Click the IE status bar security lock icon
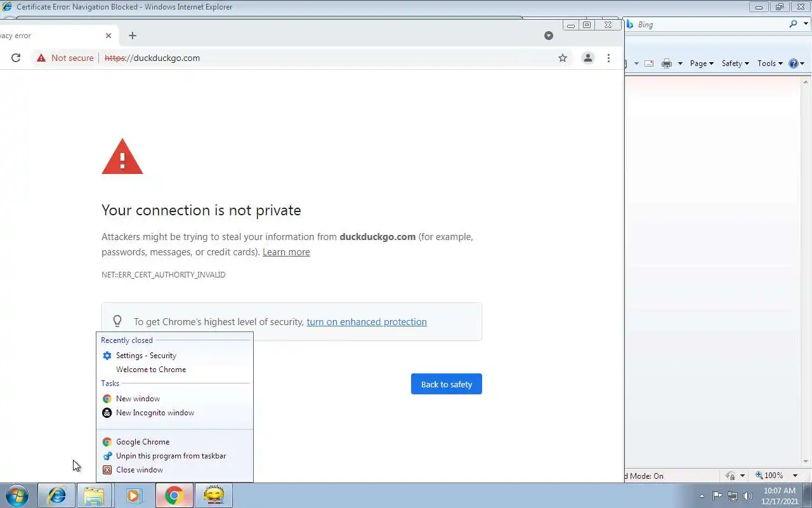This screenshot has height=508, width=812. click(x=730, y=476)
